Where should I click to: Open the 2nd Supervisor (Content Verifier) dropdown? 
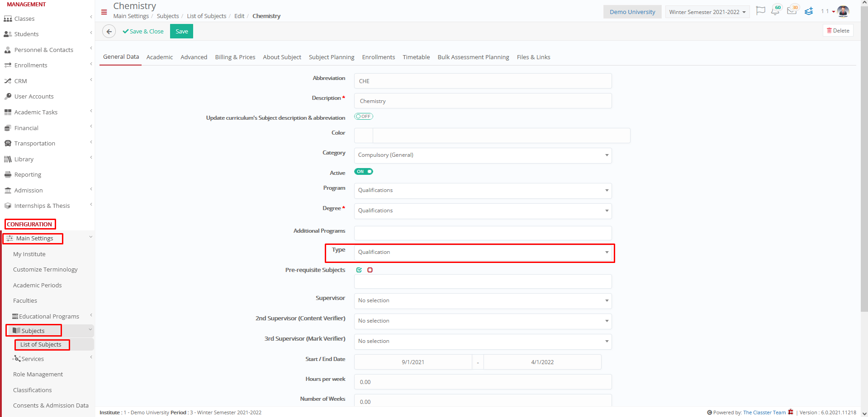(483, 321)
